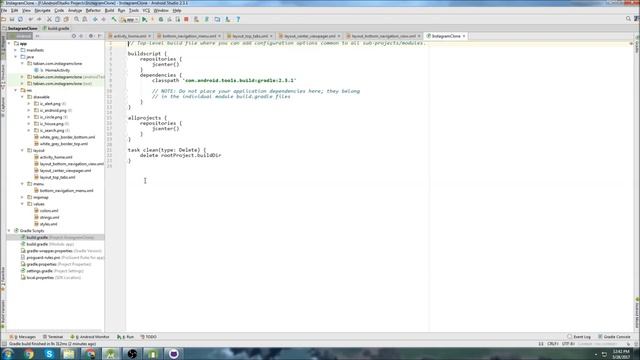640x360 pixels.
Task: Click the Open folder toolbar icon
Action: point(3,19)
